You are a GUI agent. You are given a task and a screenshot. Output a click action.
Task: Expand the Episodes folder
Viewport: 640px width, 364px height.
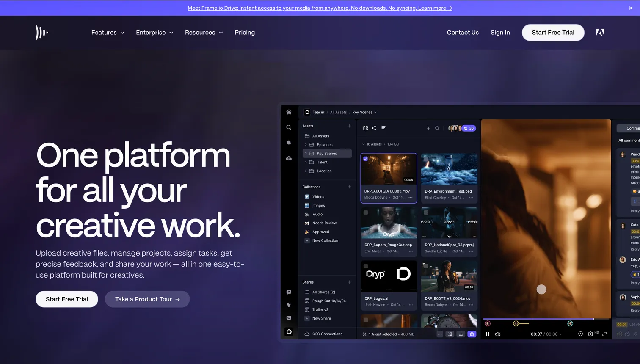pos(306,145)
